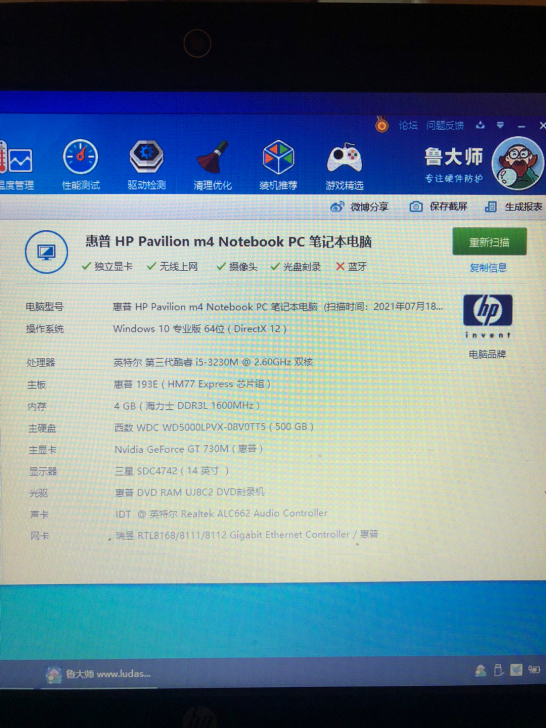546x728 pixels.
Task: Click the 光盘刻录 feature check
Action: coord(296,266)
